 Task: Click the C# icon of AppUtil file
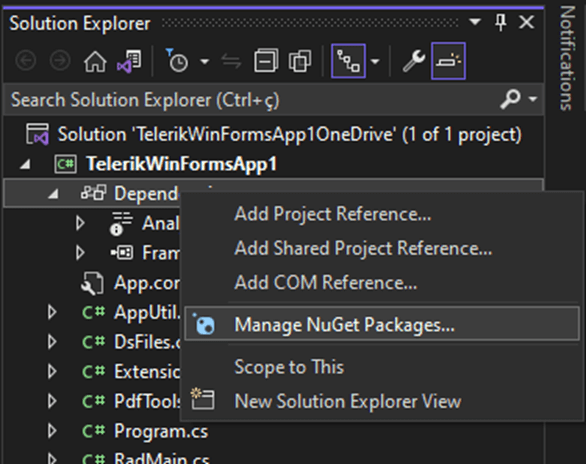pos(93,312)
